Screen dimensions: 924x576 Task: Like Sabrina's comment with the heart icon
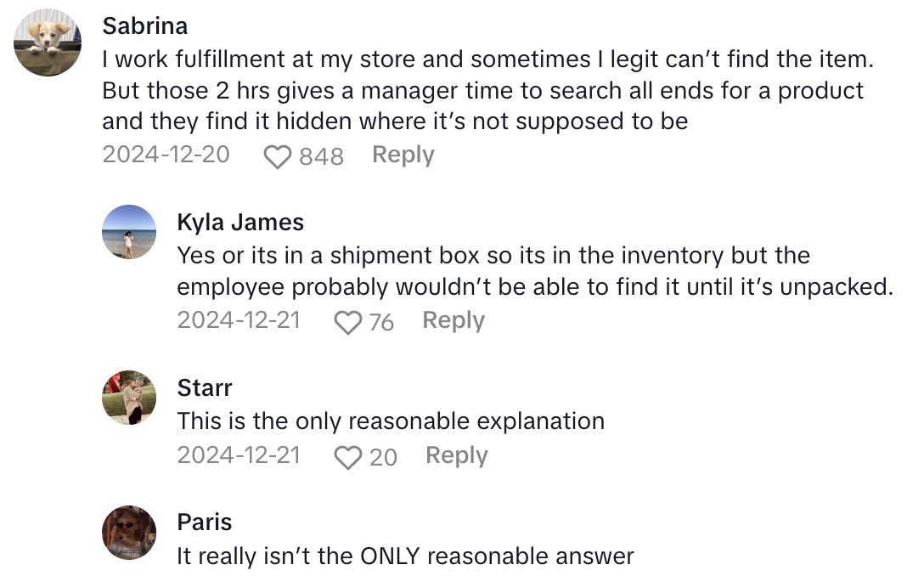pos(278,157)
